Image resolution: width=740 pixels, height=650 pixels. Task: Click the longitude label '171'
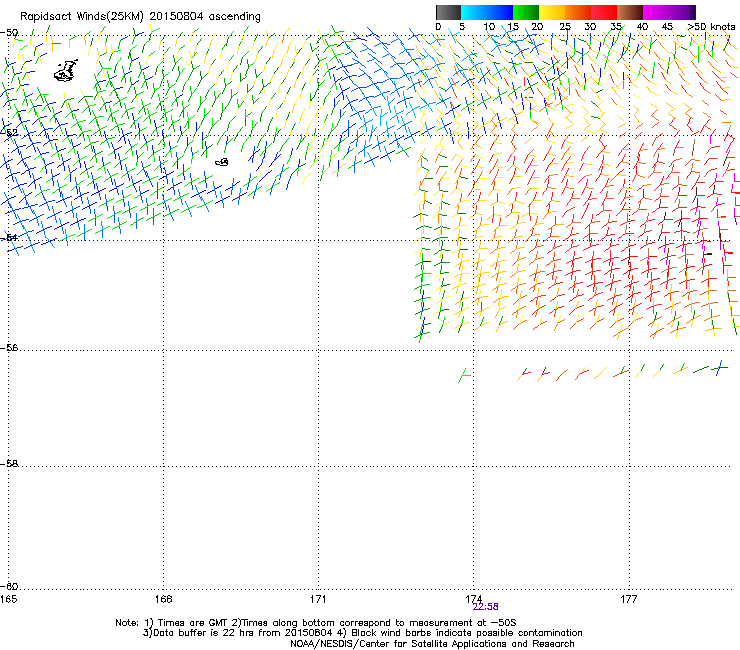pos(318,599)
